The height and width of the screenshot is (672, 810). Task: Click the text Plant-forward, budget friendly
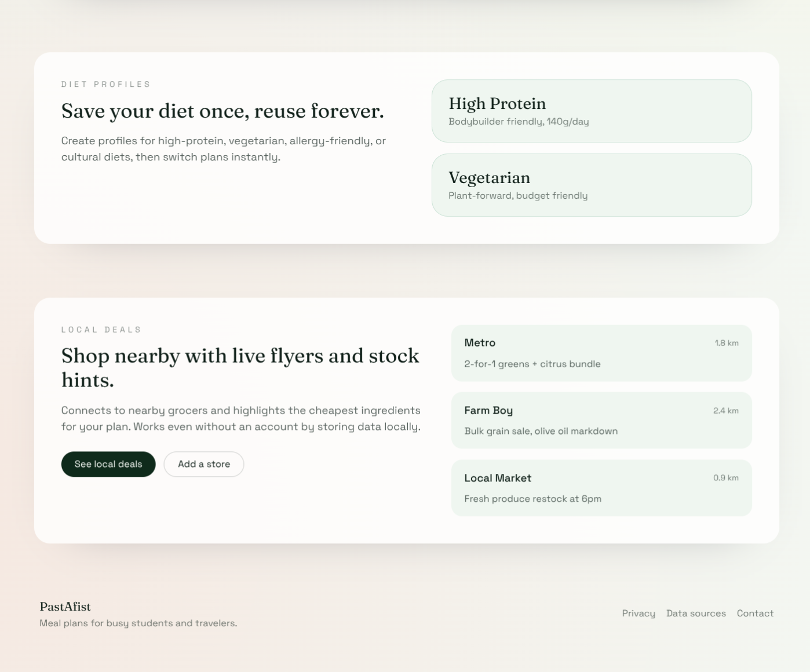tap(518, 196)
